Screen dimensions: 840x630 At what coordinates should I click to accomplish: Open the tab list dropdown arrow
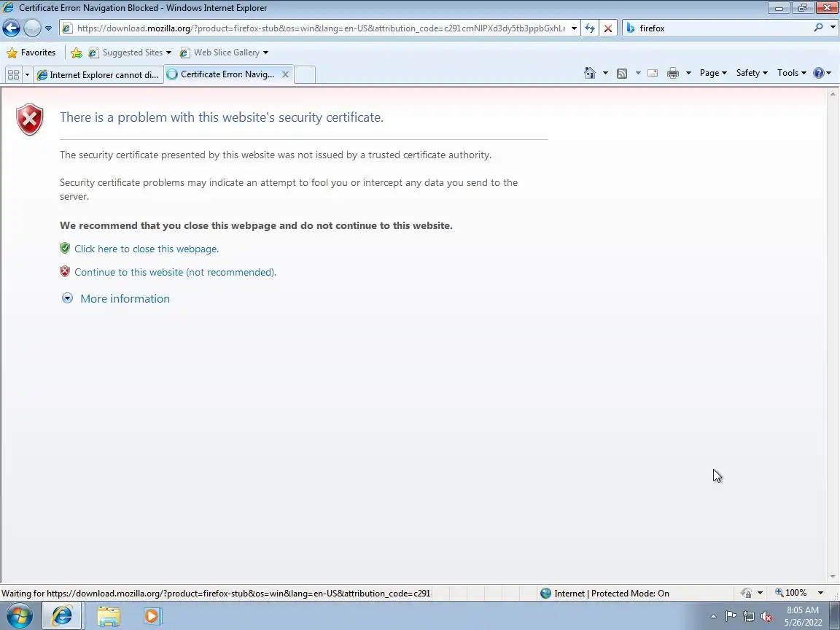click(27, 74)
